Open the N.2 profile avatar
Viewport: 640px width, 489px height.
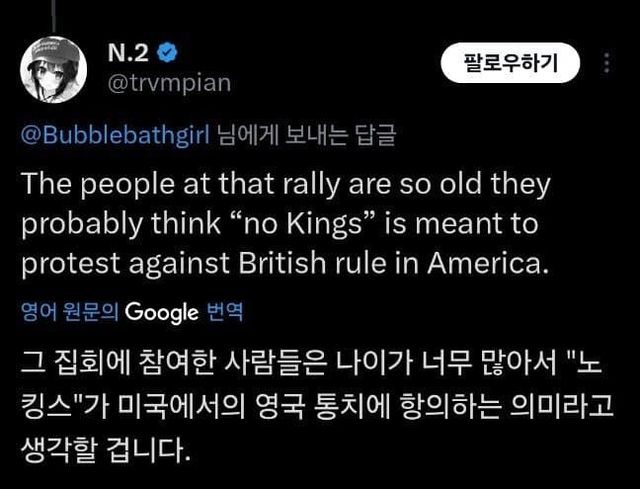[x=50, y=66]
